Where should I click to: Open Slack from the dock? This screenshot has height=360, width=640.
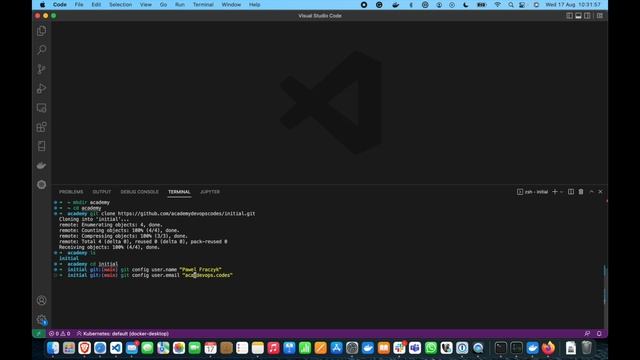point(399,348)
